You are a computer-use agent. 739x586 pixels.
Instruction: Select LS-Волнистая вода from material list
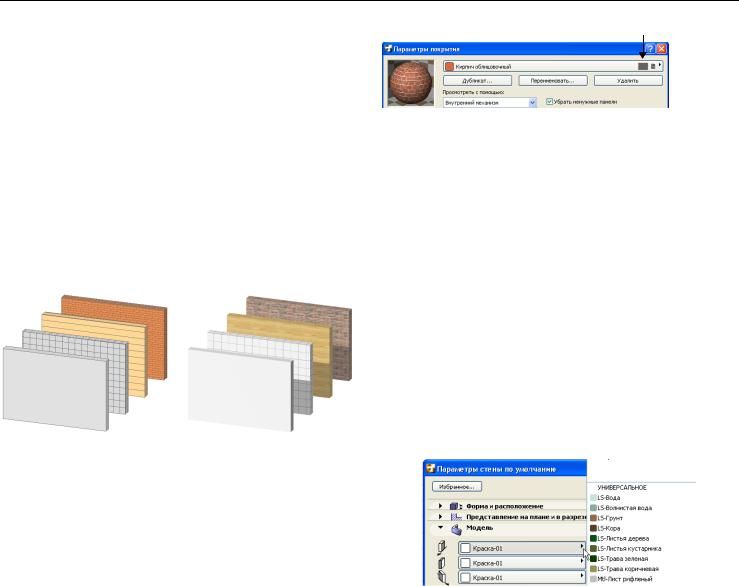[621, 508]
